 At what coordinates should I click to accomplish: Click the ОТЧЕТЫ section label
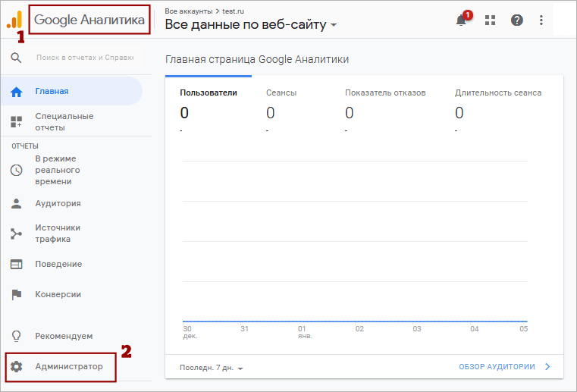[25, 146]
